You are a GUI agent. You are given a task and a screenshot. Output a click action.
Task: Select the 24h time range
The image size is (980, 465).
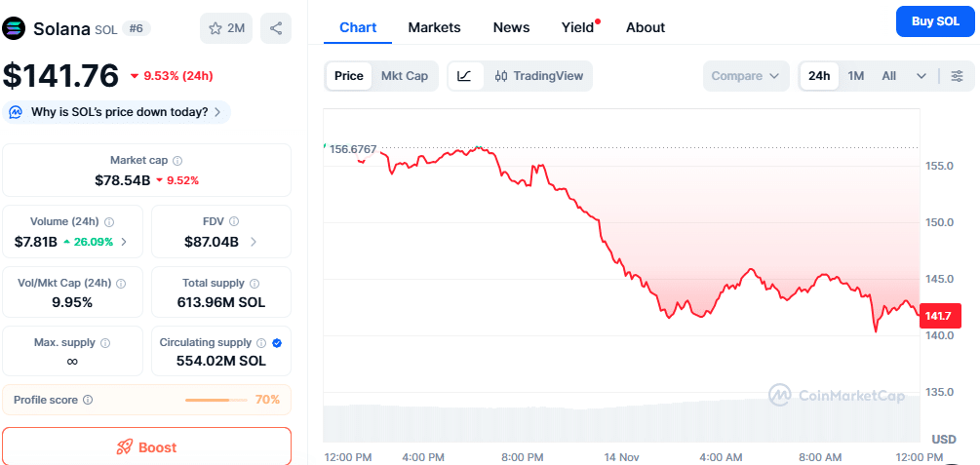click(x=819, y=76)
